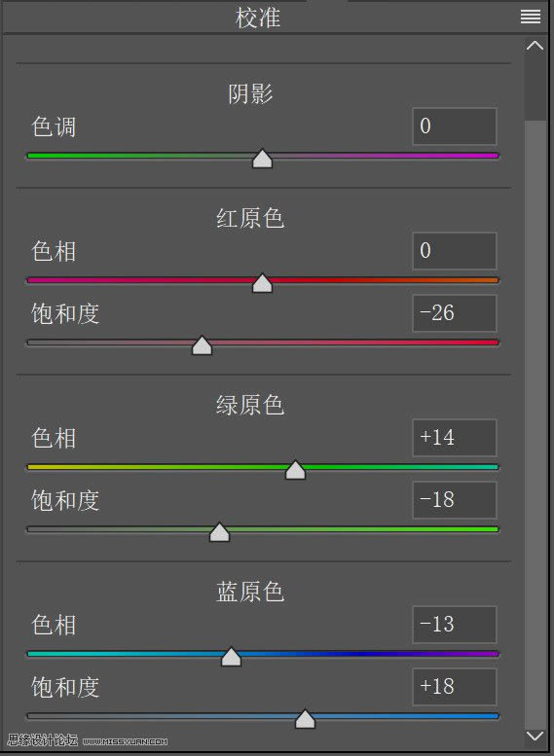Click the 绿原色 色相 field showing +14
554x756 pixels.
point(454,438)
